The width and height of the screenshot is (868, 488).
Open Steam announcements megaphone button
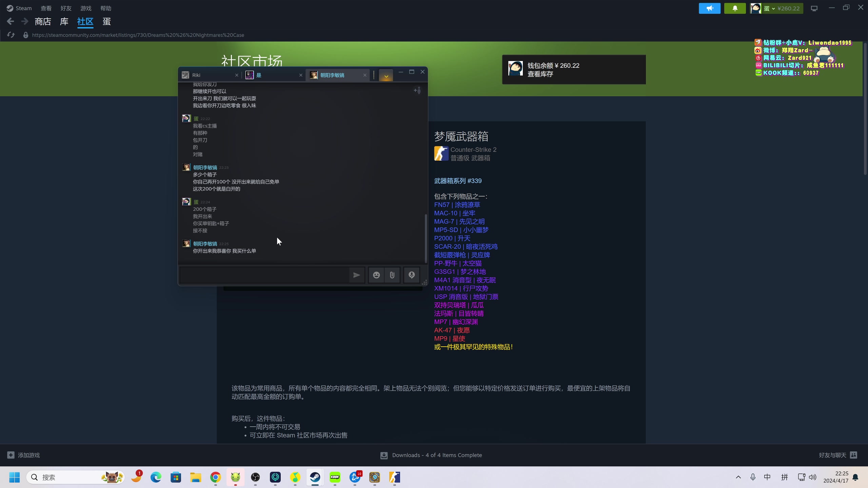[x=709, y=8]
